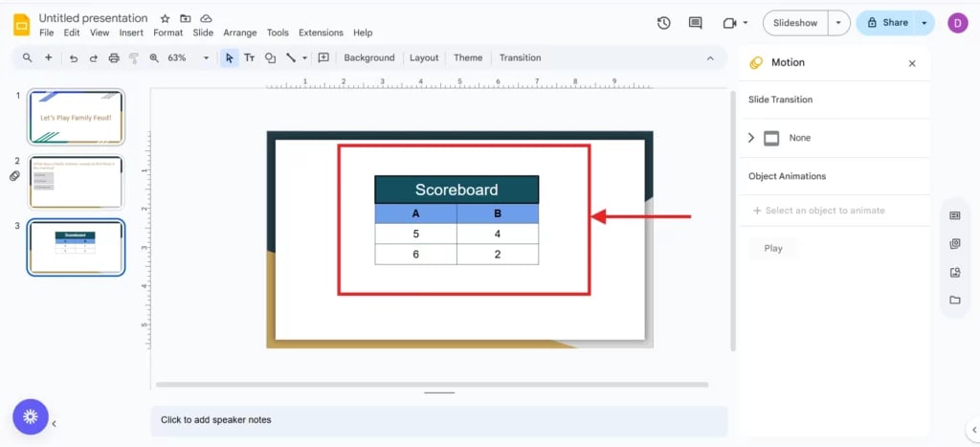Click the Transition toolbar button
980x447 pixels.
(520, 58)
